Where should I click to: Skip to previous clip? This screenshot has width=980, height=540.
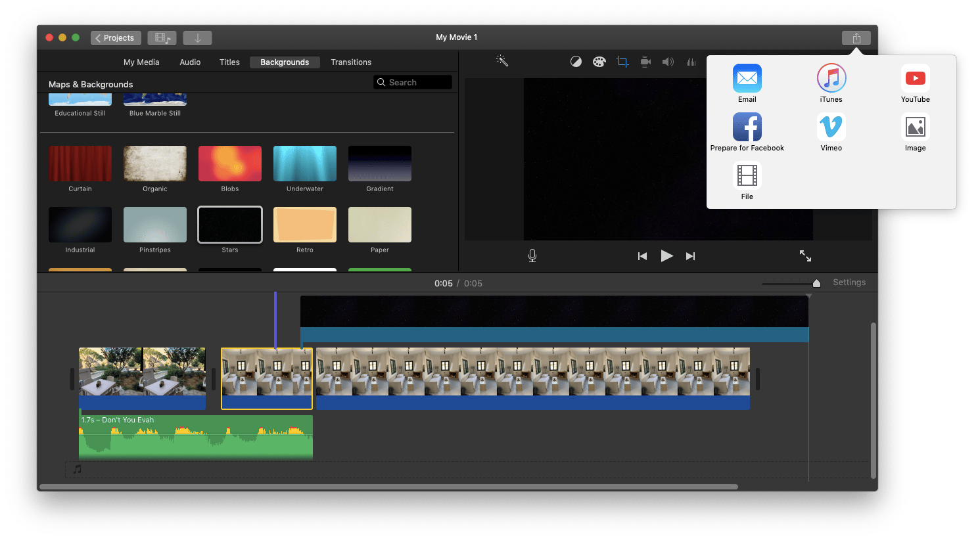pos(642,256)
